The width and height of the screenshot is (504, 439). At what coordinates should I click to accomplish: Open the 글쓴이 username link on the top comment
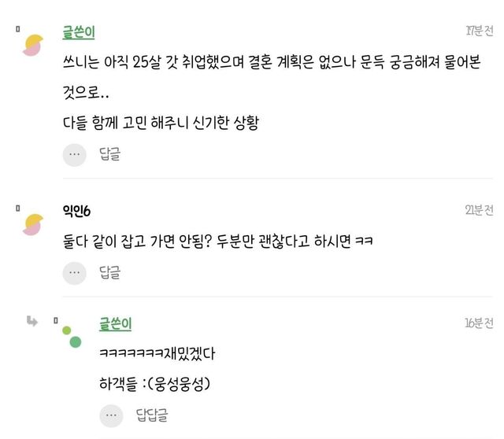pyautogui.click(x=79, y=32)
